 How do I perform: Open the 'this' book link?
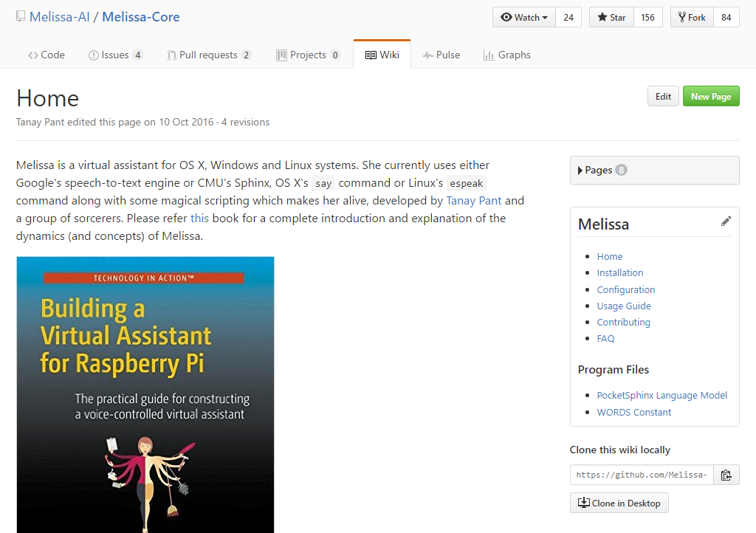(x=199, y=219)
